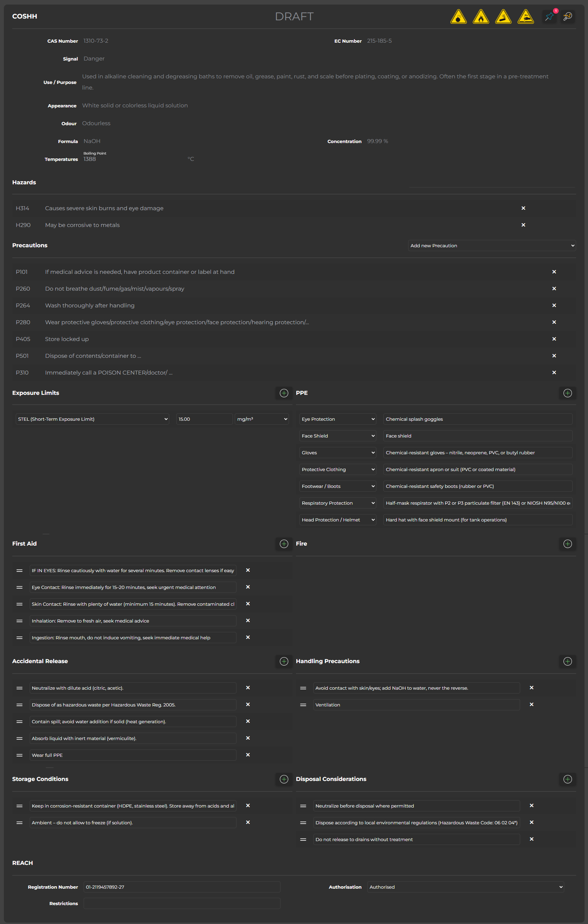Screen dimensions: 588x924
Task: Add a new Accidental Release entry
Action: [284, 662]
